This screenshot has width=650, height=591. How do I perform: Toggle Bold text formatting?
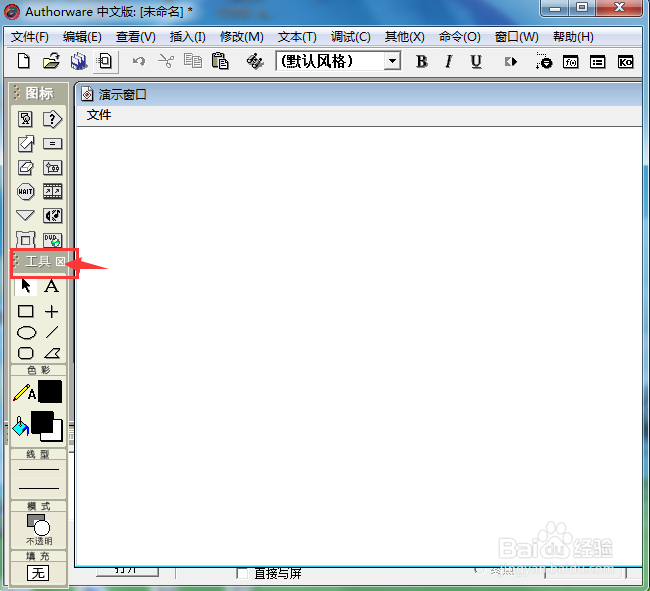[422, 61]
